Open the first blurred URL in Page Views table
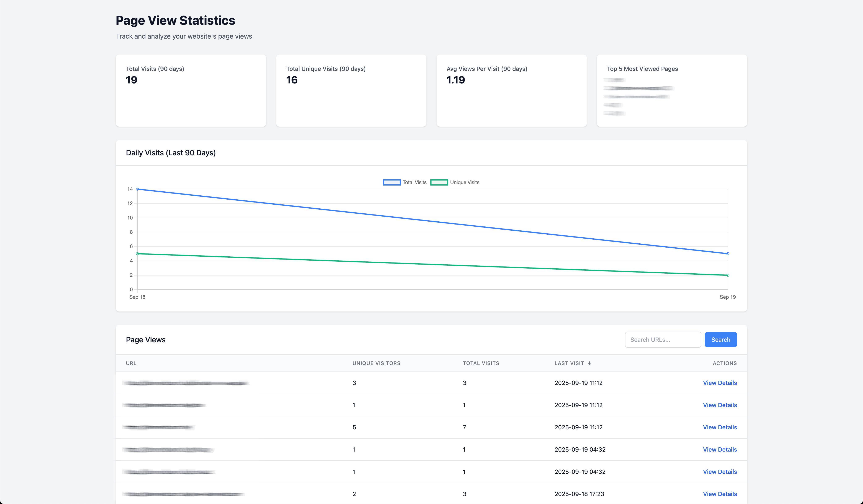This screenshot has width=863, height=504. [186, 383]
